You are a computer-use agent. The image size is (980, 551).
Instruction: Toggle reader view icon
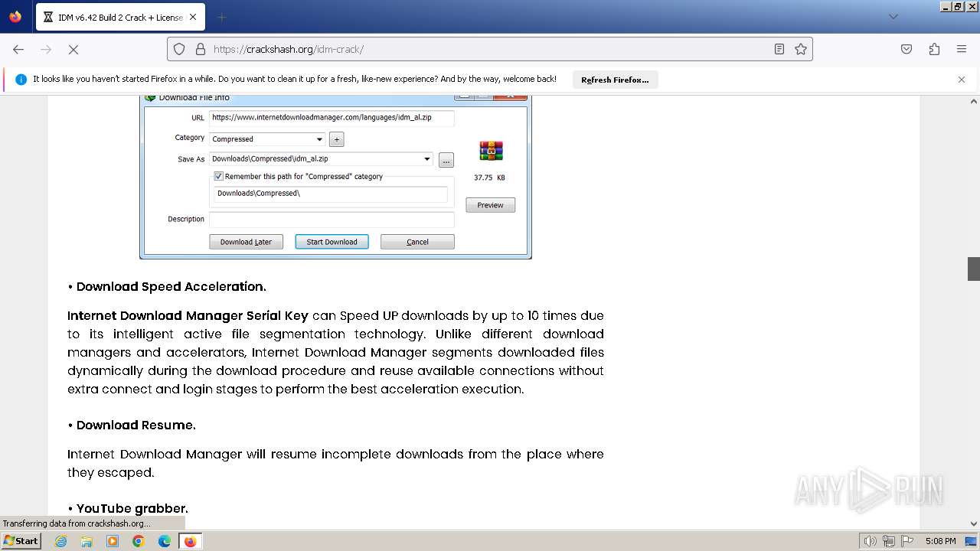pos(779,49)
